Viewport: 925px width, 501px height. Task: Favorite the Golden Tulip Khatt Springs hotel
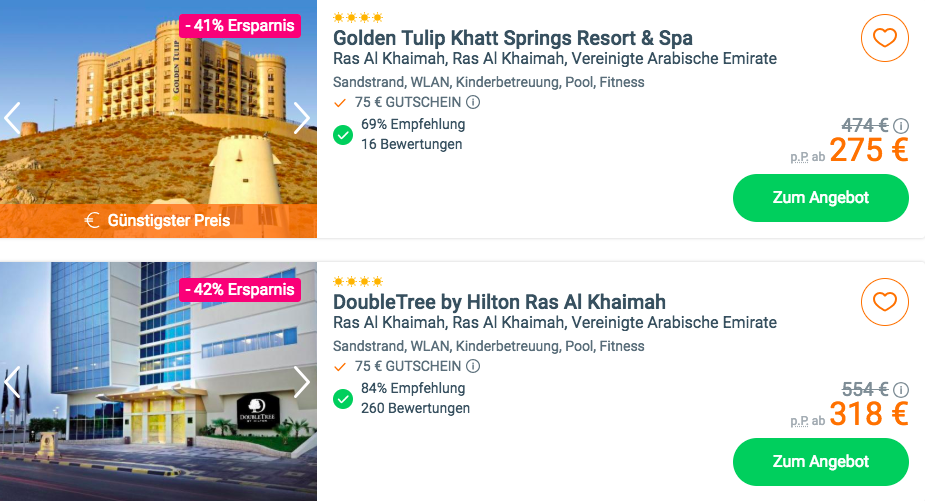(884, 38)
